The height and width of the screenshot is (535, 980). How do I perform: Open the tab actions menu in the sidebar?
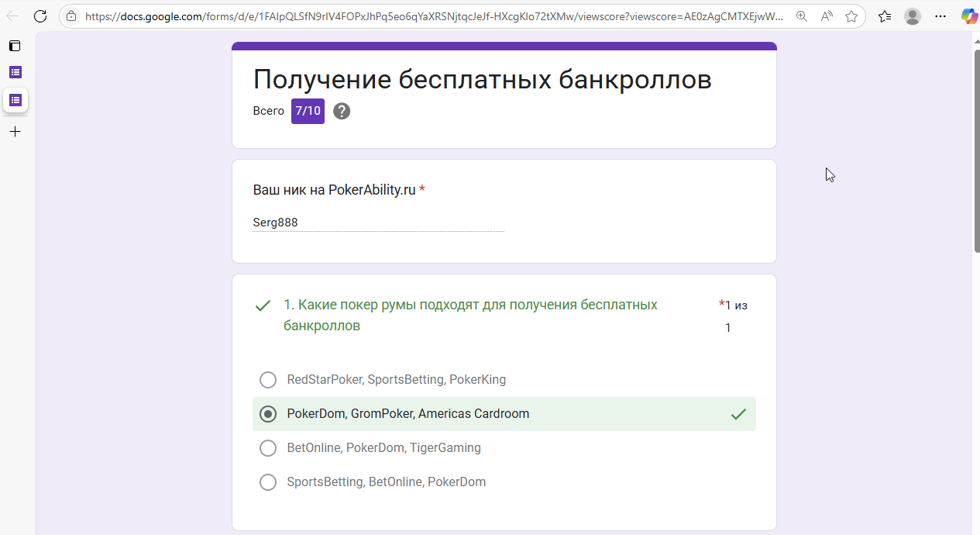(15, 46)
